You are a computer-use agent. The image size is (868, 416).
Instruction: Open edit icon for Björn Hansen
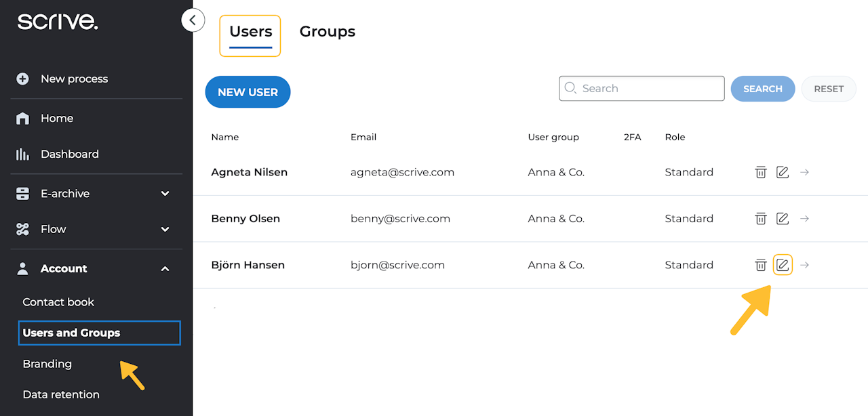pos(783,265)
